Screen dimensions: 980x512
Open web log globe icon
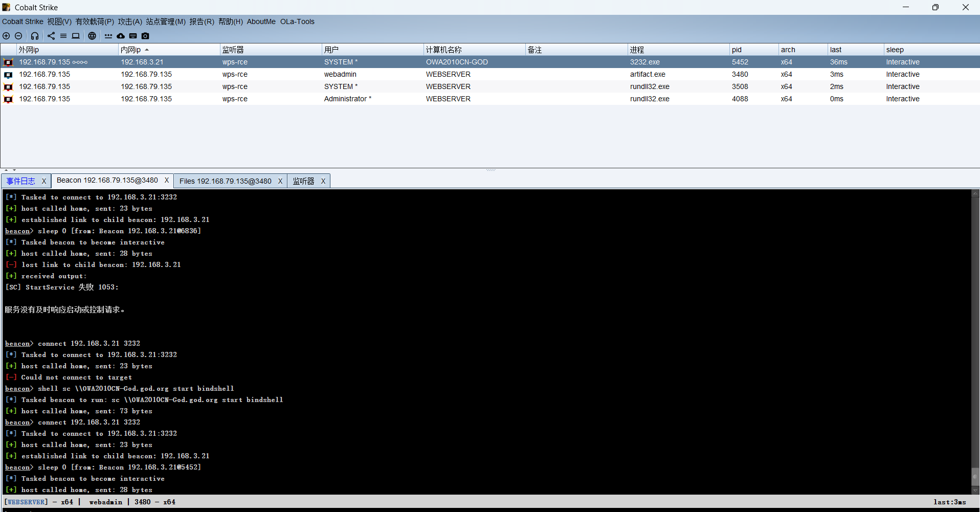click(x=92, y=36)
